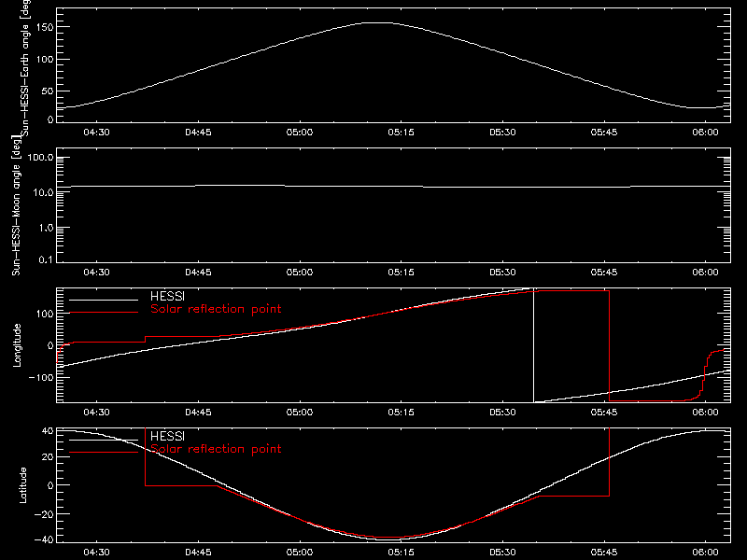Click 06:00 label under the Latitude plot
The width and height of the screenshot is (747, 560).
(706, 553)
